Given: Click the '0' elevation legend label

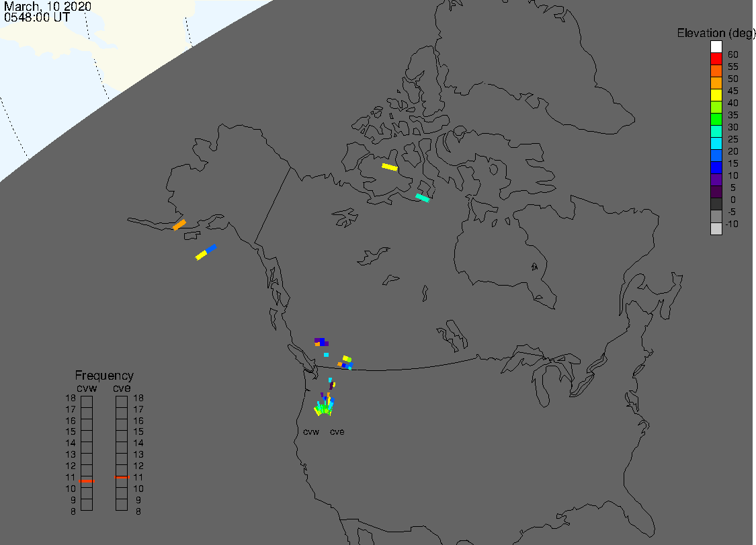Looking at the screenshot, I should point(733,200).
